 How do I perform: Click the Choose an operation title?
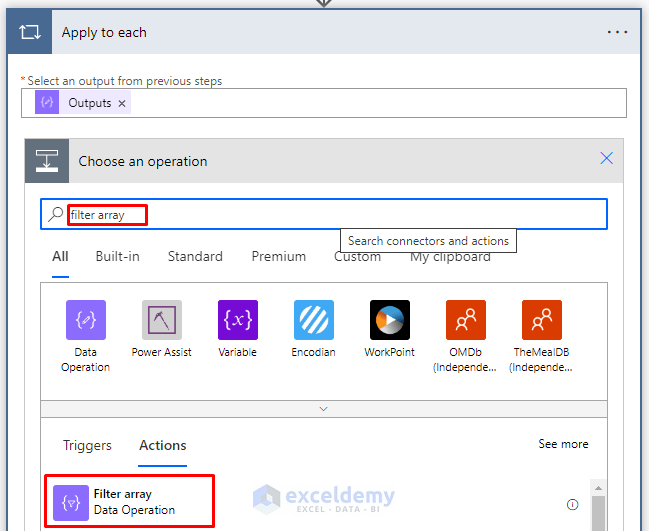click(143, 161)
